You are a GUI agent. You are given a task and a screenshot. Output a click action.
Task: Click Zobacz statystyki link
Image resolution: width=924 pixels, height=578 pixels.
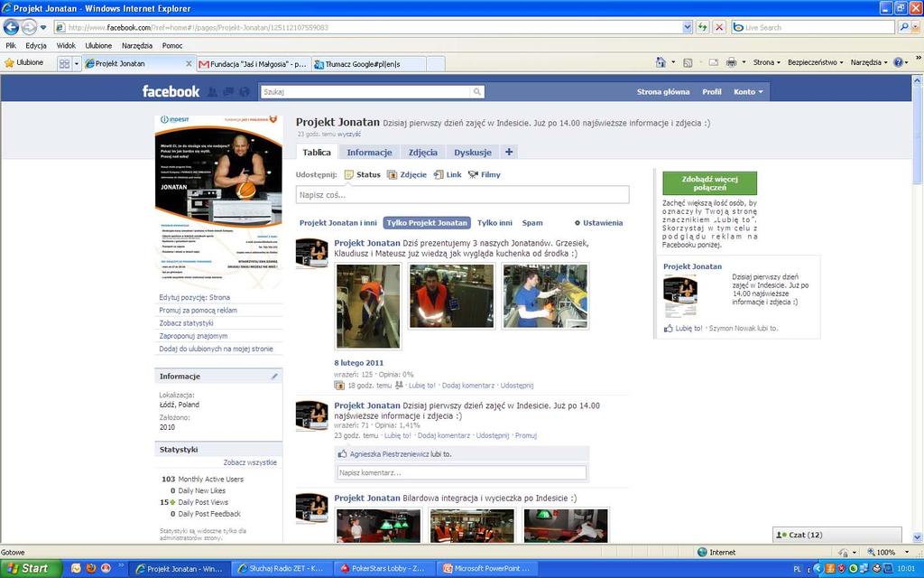click(x=186, y=323)
